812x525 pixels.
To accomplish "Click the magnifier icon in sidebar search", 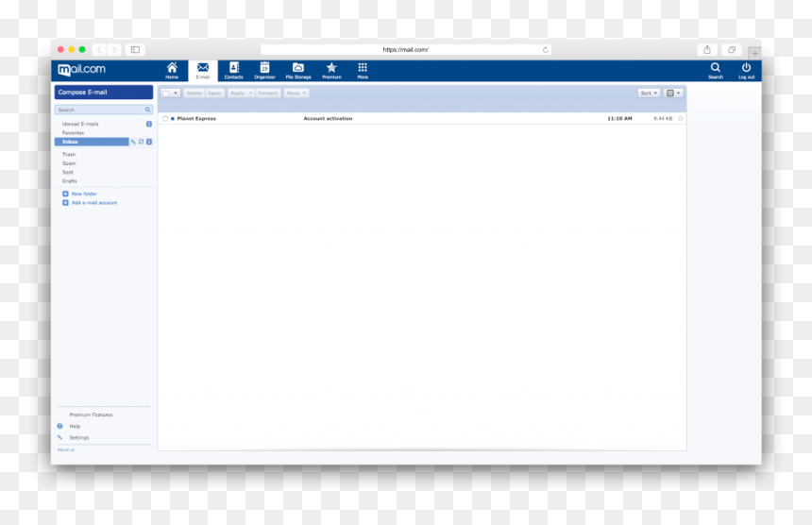I will click(147, 110).
